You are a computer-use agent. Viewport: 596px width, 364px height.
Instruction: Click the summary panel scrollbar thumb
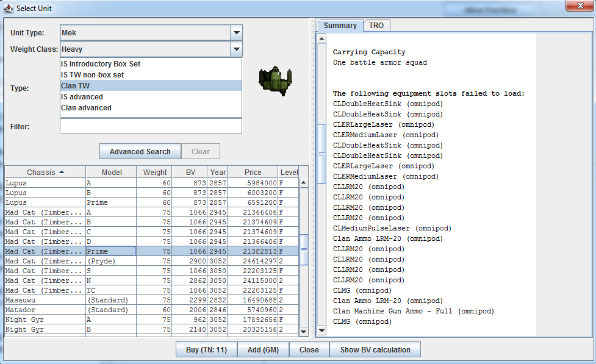[x=322, y=154]
